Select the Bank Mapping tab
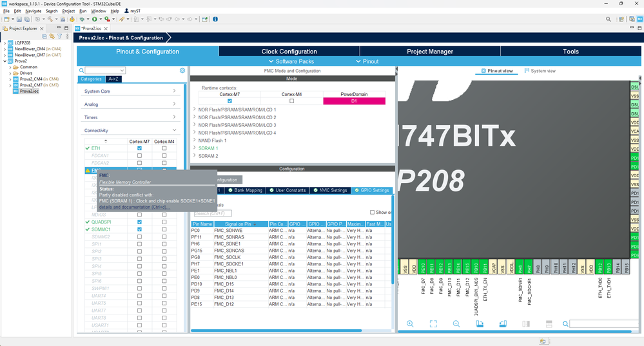Image resolution: width=644 pixels, height=346 pixels. (x=245, y=191)
